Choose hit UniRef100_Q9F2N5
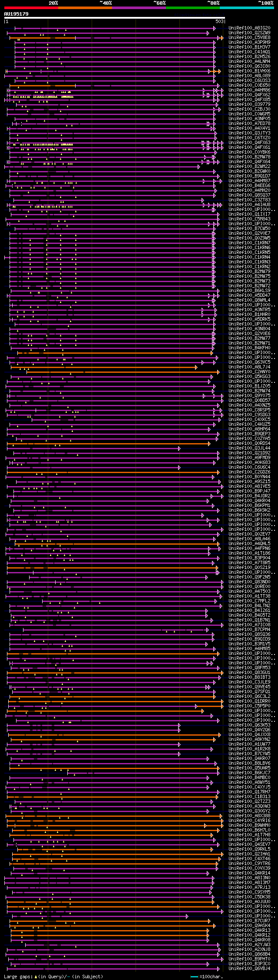Image resolution: width=278 pixels, height=980 pixels. click(249, 577)
